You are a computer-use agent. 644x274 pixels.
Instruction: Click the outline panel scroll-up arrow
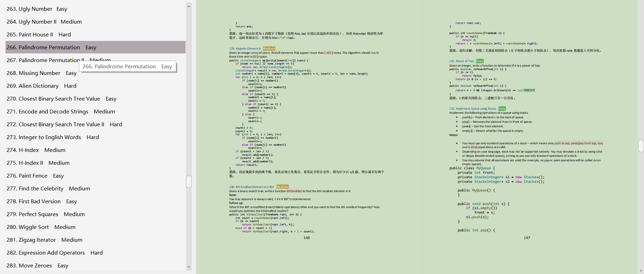(189, 6)
